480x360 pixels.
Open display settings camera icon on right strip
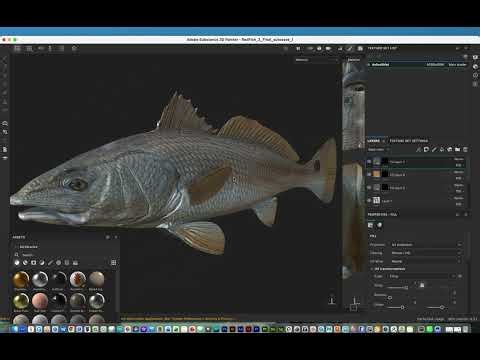(475, 58)
